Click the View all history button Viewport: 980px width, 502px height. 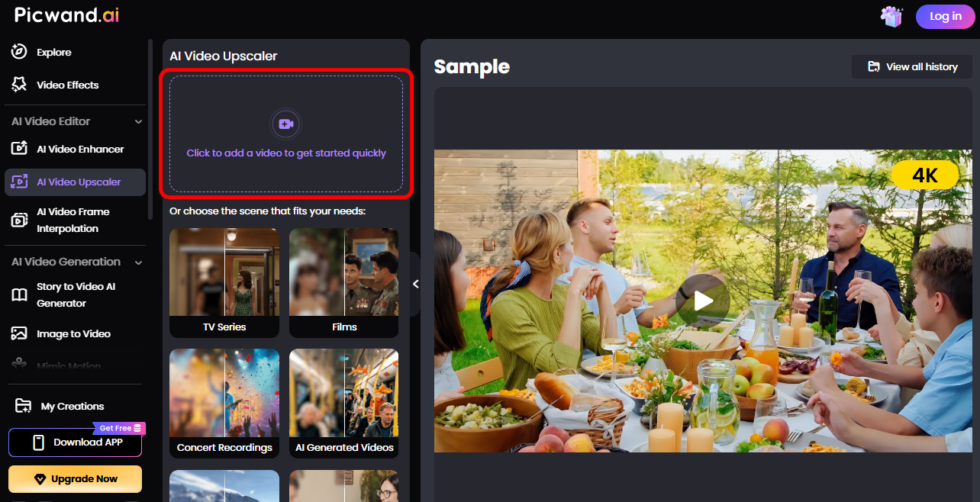pyautogui.click(x=912, y=66)
